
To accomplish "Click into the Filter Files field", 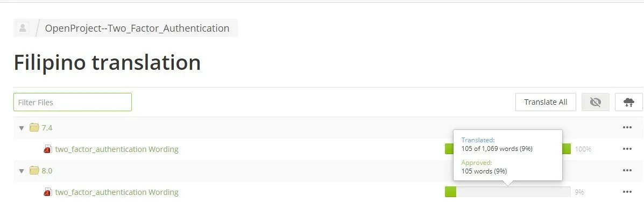I will click(x=72, y=102).
